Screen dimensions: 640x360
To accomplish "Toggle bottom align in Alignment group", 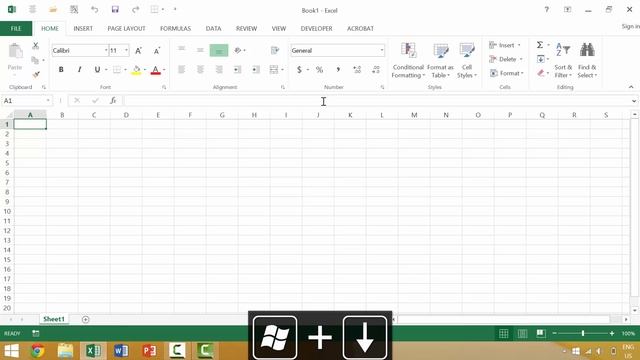I will coord(219,51).
